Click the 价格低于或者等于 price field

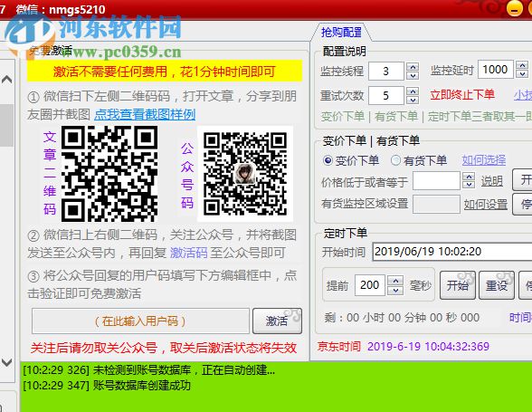point(436,181)
